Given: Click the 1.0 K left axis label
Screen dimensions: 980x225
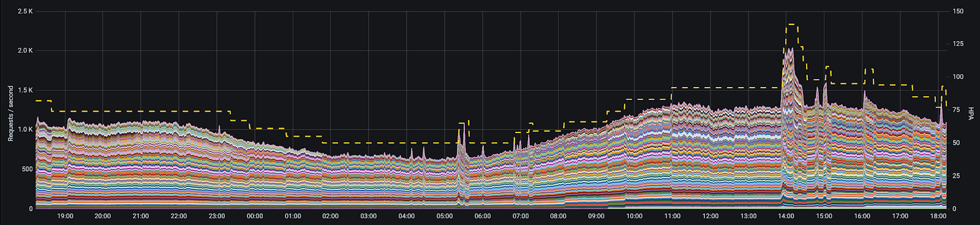Looking at the screenshot, I should pos(25,129).
